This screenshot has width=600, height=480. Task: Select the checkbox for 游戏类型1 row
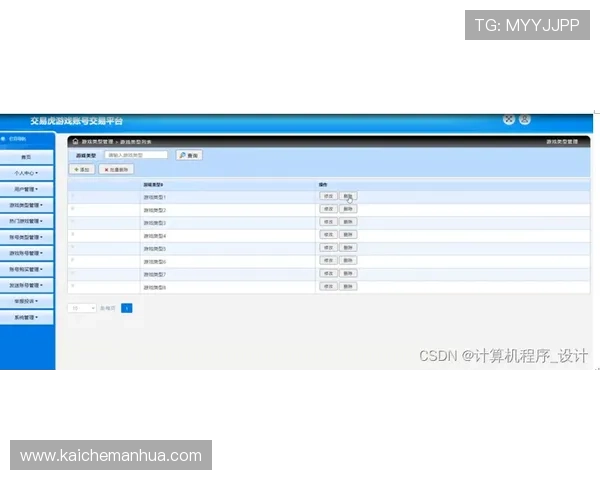click(73, 196)
